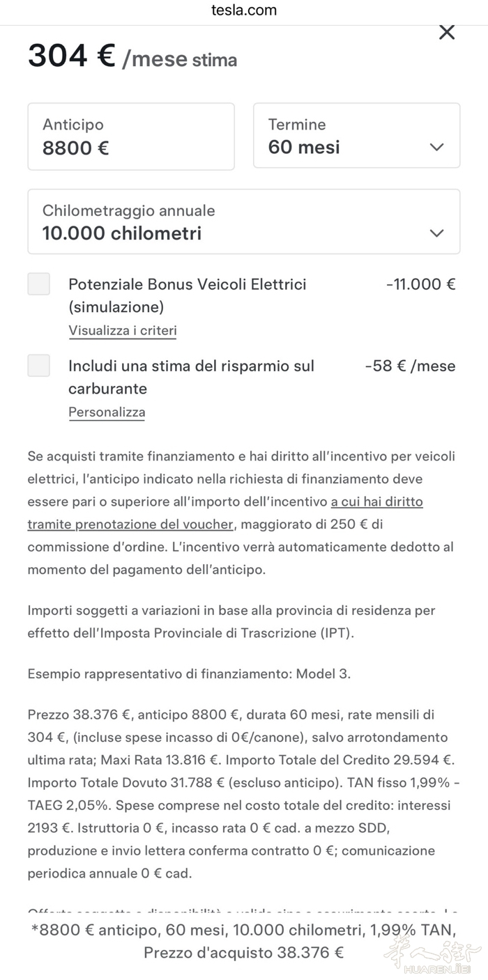The height and width of the screenshot is (980, 488).
Task: Click the chevron arrow in Chilometraggio box
Action: [x=437, y=233]
